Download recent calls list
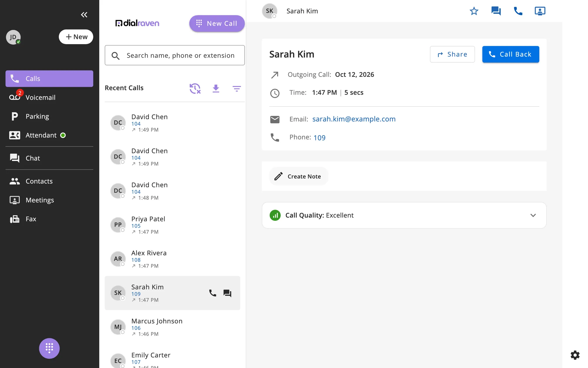The image size is (588, 368). click(x=216, y=88)
